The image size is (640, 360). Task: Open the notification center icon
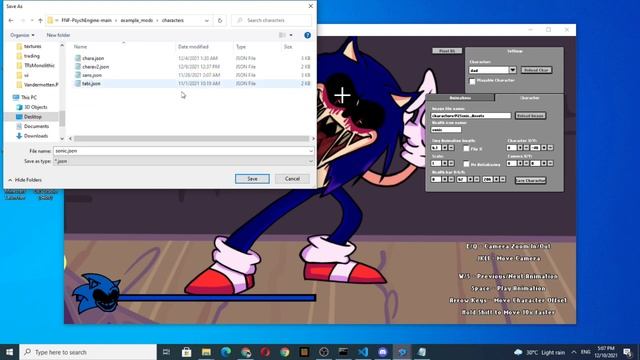coord(627,352)
